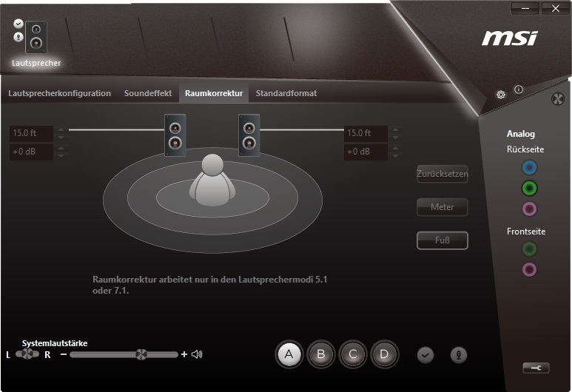The height and width of the screenshot is (392, 572).
Task: Decrease right speaker distance 15.0 ft
Action: [x=395, y=138]
